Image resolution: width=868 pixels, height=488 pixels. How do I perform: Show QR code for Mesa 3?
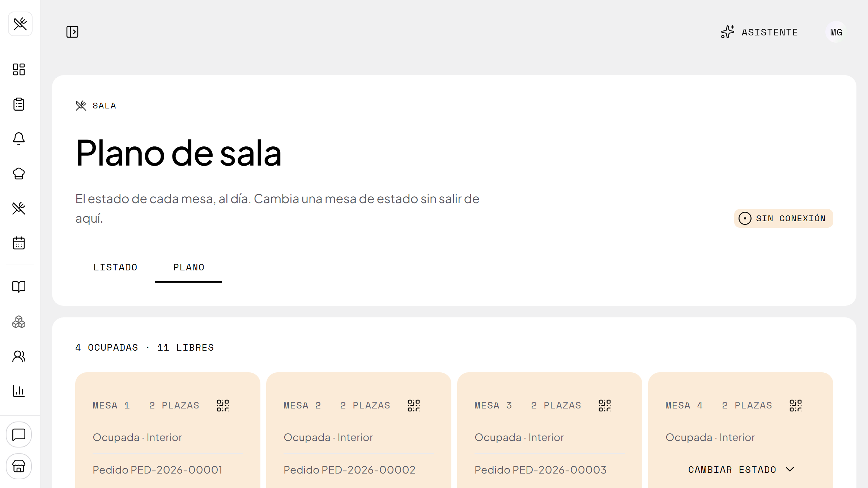pos(605,406)
